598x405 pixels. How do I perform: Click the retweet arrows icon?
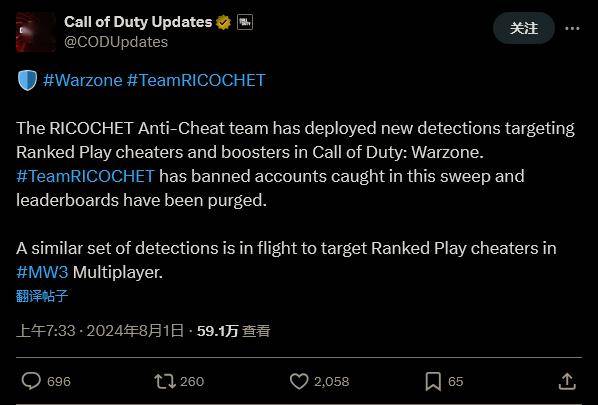[x=165, y=381]
